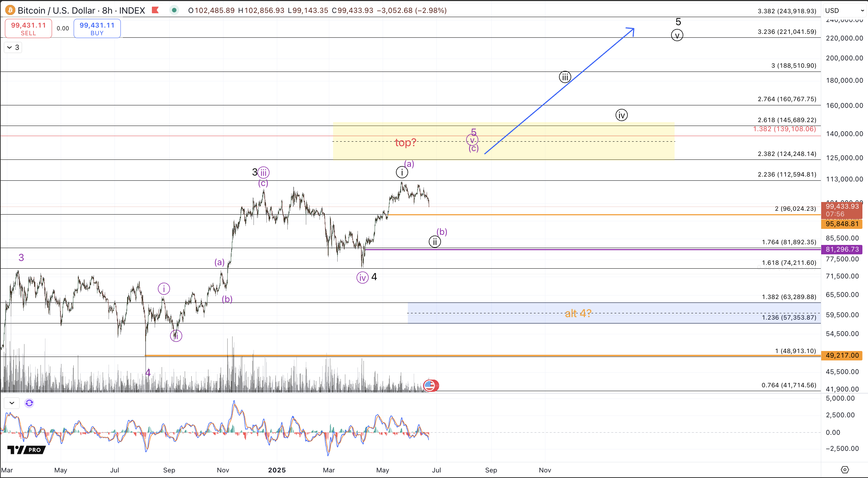Click the orange 95,848.81 price label
This screenshot has height=478, width=868.
pos(842,224)
